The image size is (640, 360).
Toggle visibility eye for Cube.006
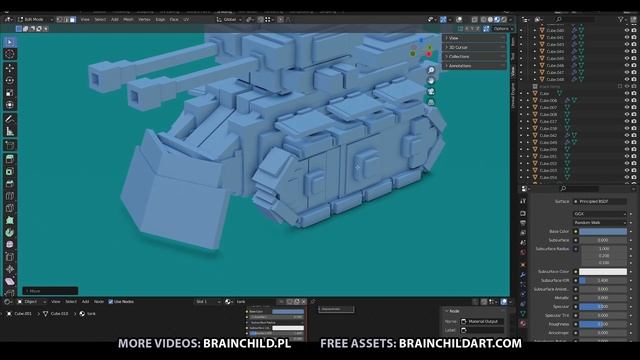(627, 100)
